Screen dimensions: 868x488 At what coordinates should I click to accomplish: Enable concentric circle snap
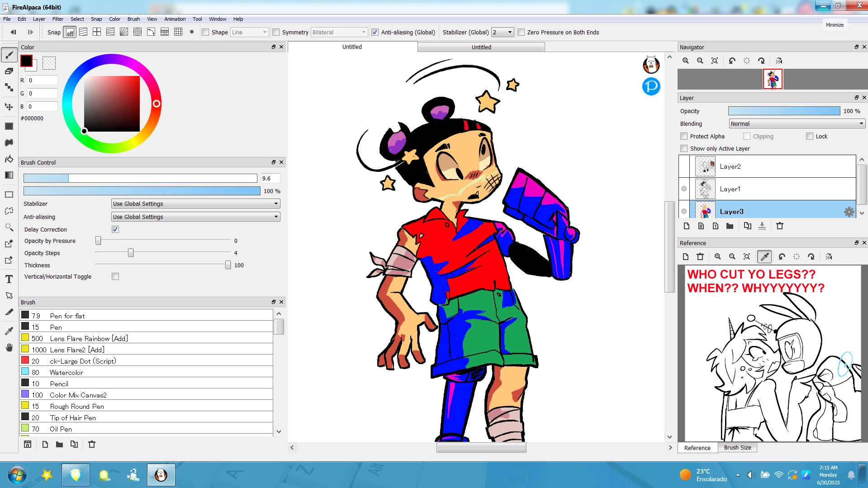click(x=138, y=32)
